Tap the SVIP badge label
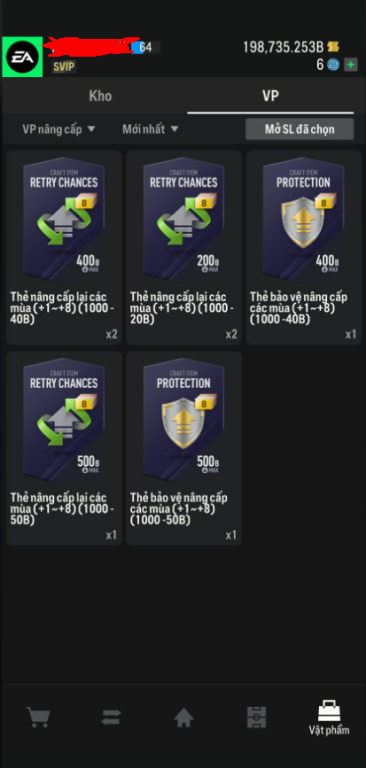The image size is (366, 768). [64, 67]
